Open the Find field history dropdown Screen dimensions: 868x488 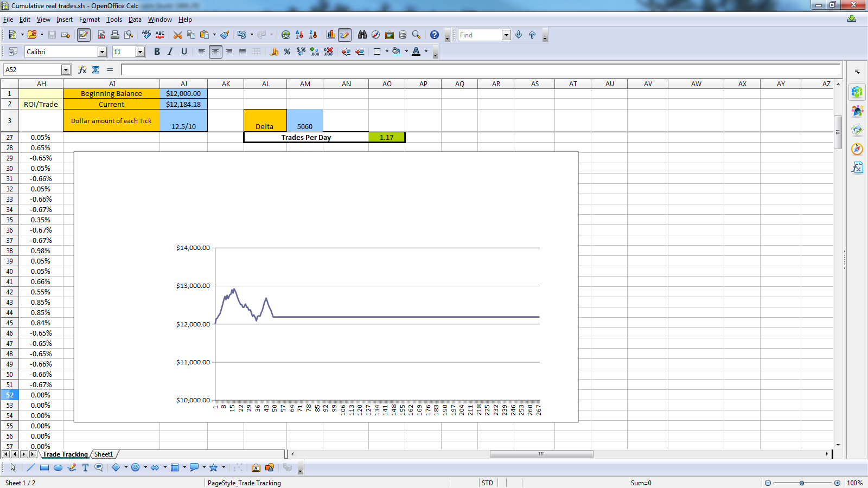pos(506,35)
